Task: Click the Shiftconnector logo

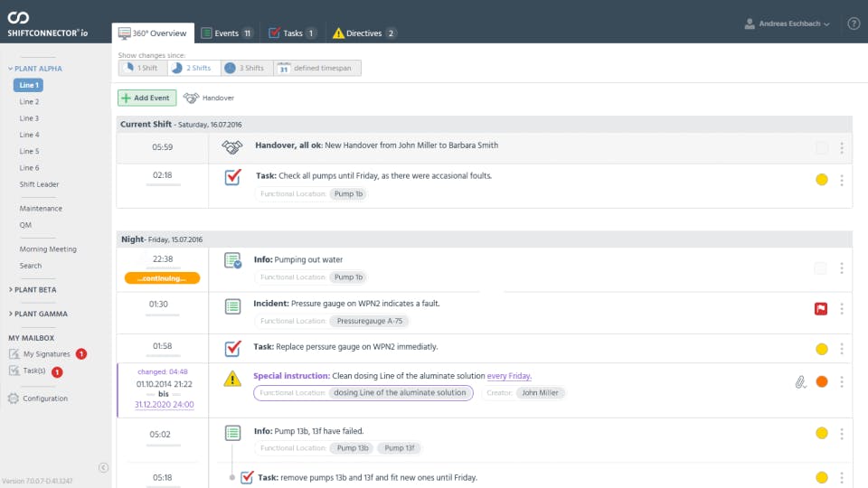Action: [x=47, y=23]
